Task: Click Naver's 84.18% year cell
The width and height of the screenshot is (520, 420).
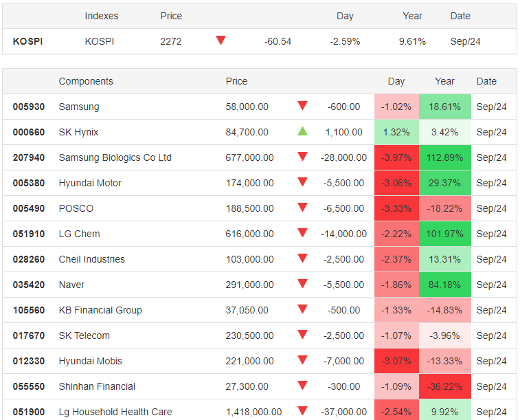Action: click(x=444, y=285)
